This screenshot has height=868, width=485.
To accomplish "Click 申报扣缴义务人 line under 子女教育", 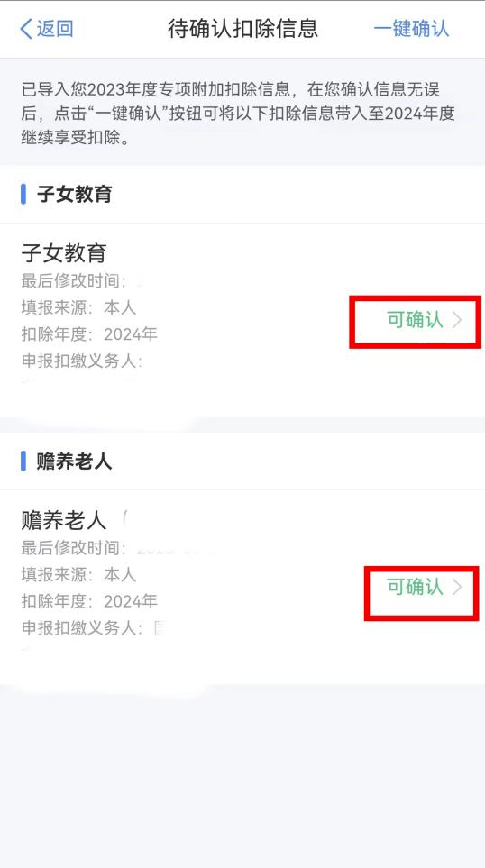I will coord(82,361).
